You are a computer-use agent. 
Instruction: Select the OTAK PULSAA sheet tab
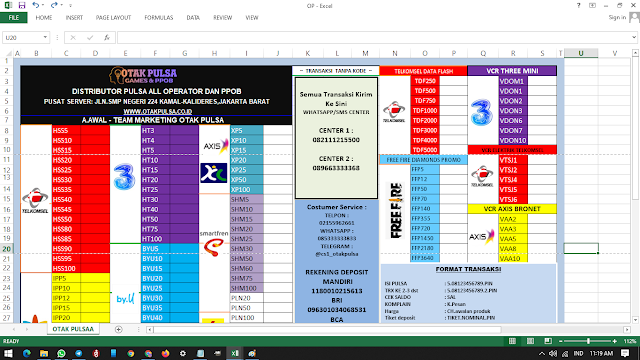pos(73,329)
